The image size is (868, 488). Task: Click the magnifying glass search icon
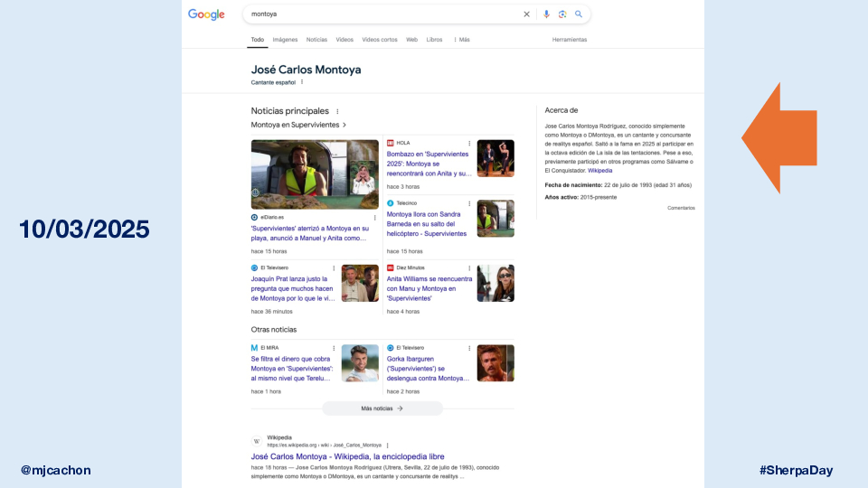click(579, 14)
